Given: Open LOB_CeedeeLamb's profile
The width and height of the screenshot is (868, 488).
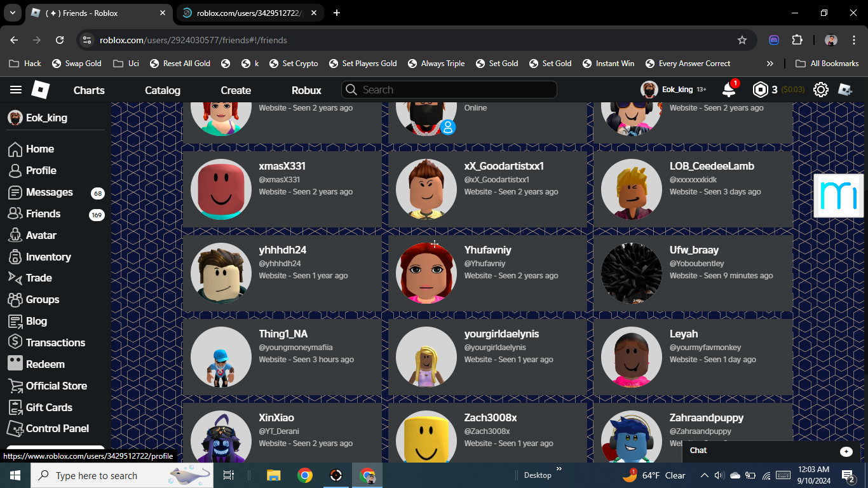Looking at the screenshot, I should (x=712, y=166).
